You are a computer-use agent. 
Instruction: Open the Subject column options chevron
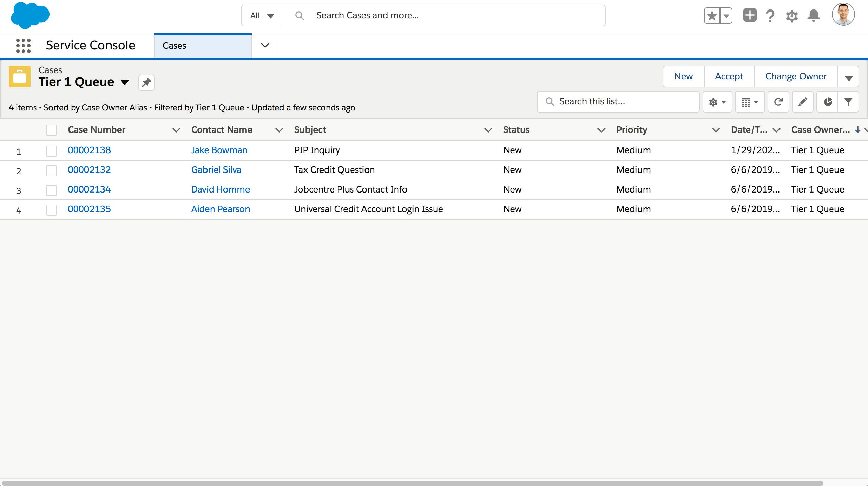[488, 130]
